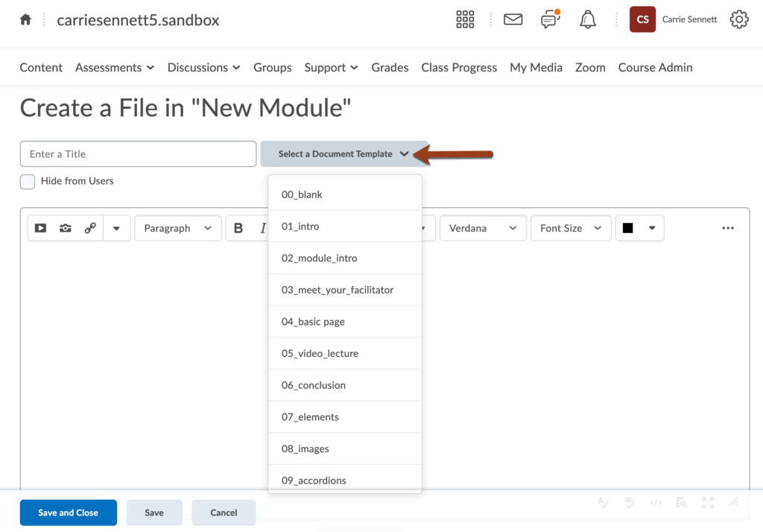Screen dimensions: 763x532
Task: Expand the text color arrow
Action: [x=652, y=228]
